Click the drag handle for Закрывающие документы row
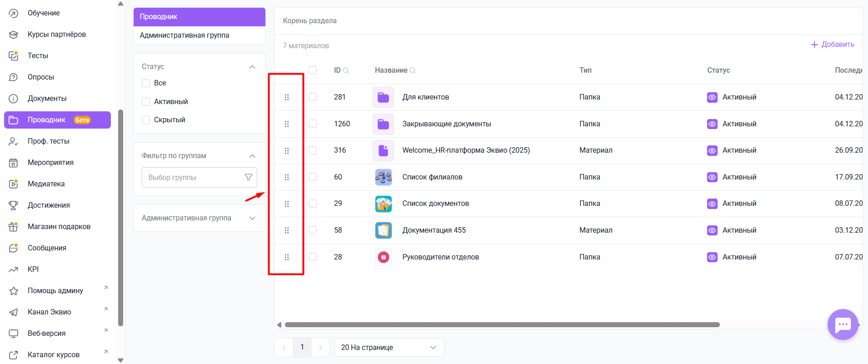 point(287,124)
